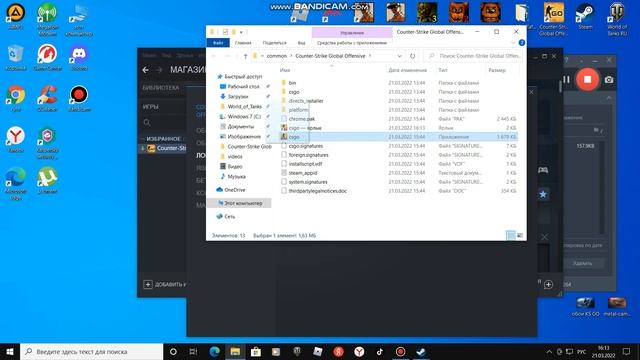Image resolution: width=640 pixels, height=360 pixels.
Task: Click the Explorer help question mark icon
Action: click(522, 42)
